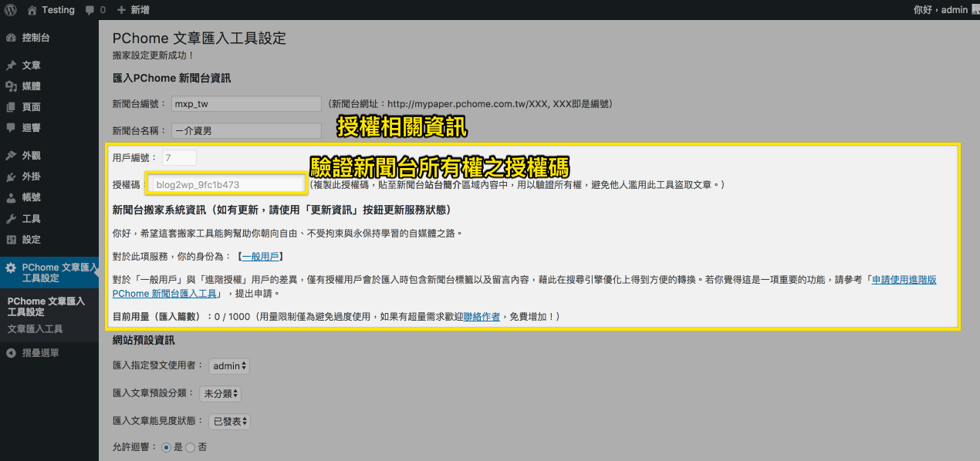Click the Testing site name link

tap(59, 10)
